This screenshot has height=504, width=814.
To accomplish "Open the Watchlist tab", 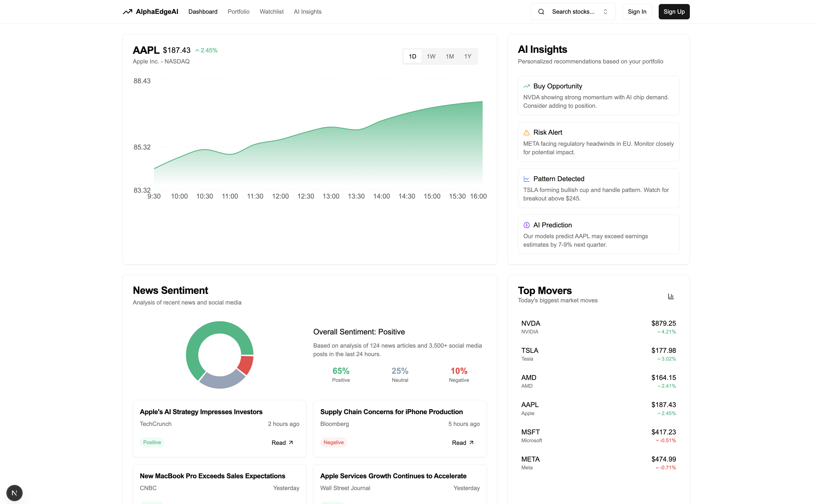I will [x=271, y=11].
